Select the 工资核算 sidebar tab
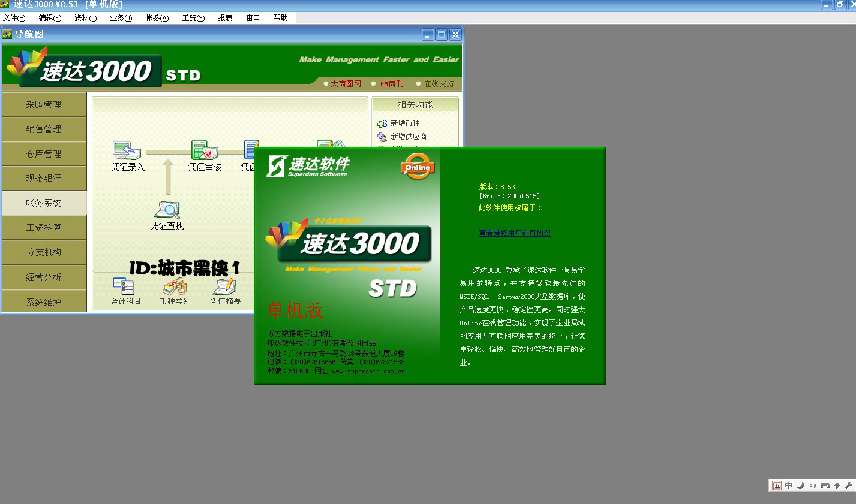Screen dimensions: 856x504 tap(44, 227)
